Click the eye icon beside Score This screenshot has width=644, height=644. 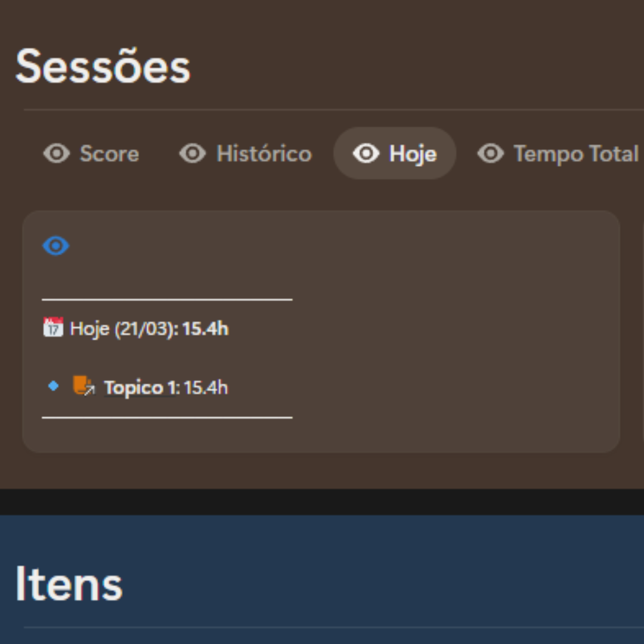57,154
